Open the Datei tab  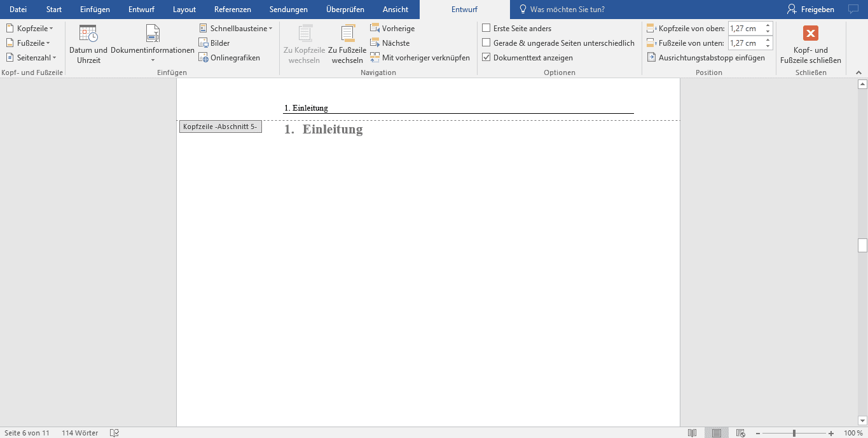click(x=18, y=10)
